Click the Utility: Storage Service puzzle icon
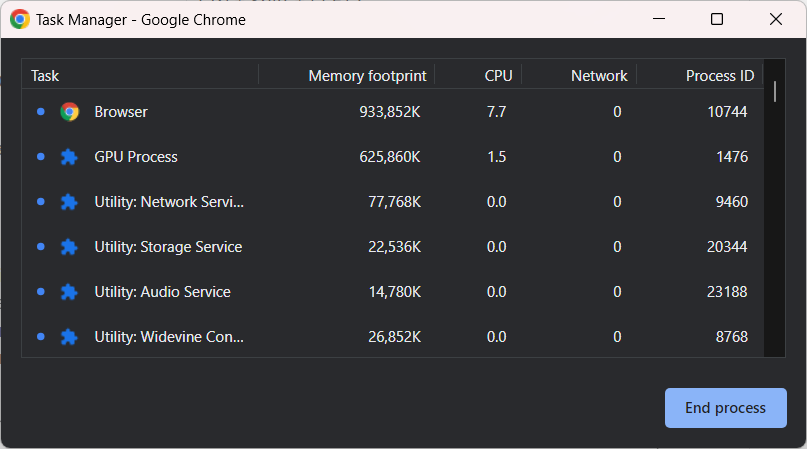 pyautogui.click(x=69, y=247)
